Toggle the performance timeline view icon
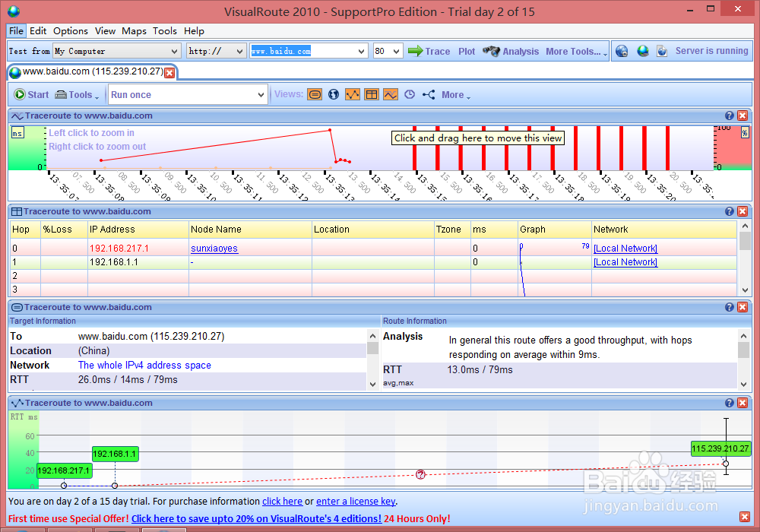Screen dimensions: 760x532 tap(391, 94)
